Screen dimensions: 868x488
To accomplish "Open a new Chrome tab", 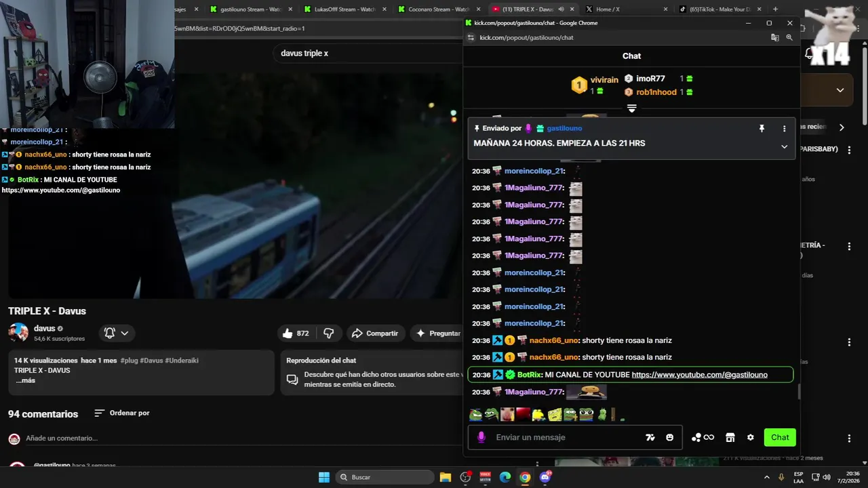I will 775,9.
